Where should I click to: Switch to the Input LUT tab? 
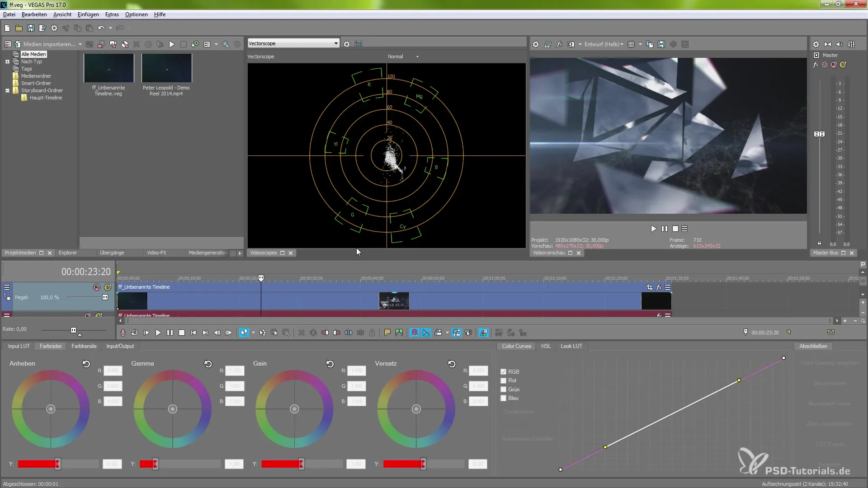click(x=19, y=346)
